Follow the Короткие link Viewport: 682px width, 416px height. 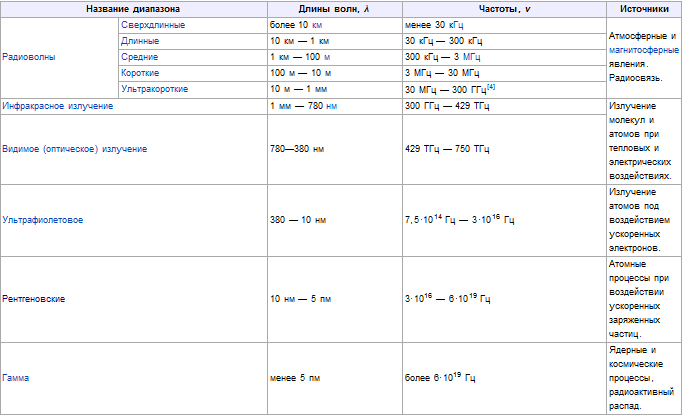[x=140, y=73]
